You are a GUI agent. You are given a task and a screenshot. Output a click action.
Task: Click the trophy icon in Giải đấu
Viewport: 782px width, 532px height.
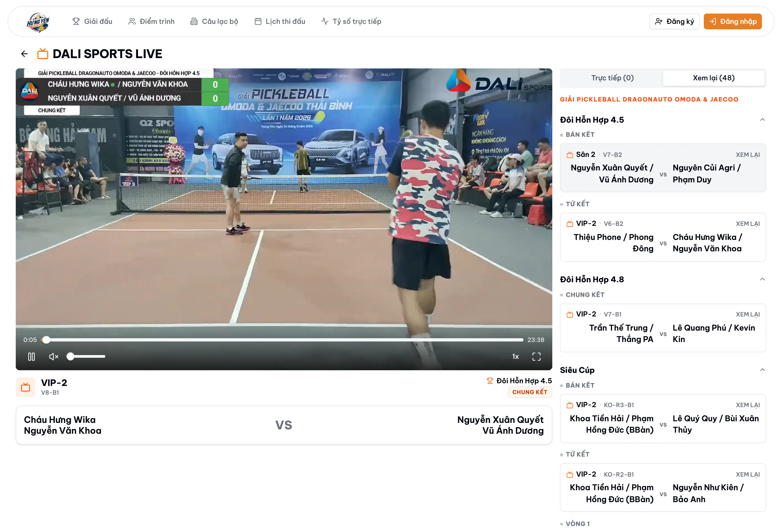pyautogui.click(x=76, y=21)
